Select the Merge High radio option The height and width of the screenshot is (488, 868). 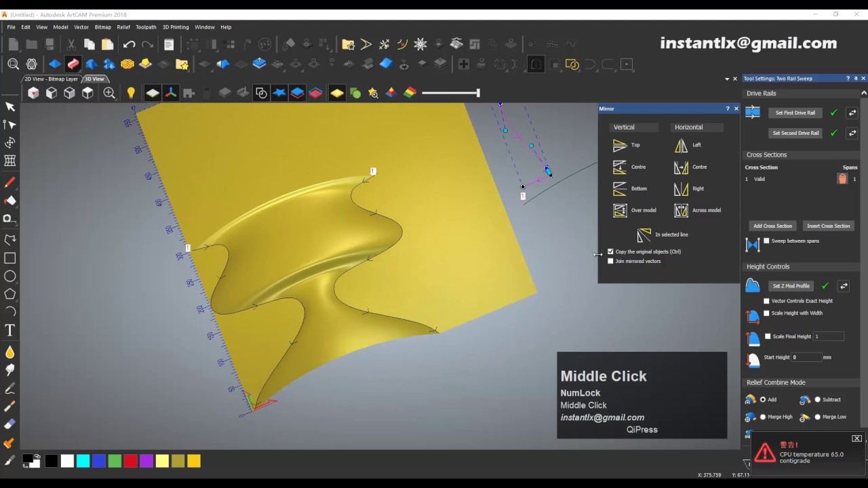point(763,417)
